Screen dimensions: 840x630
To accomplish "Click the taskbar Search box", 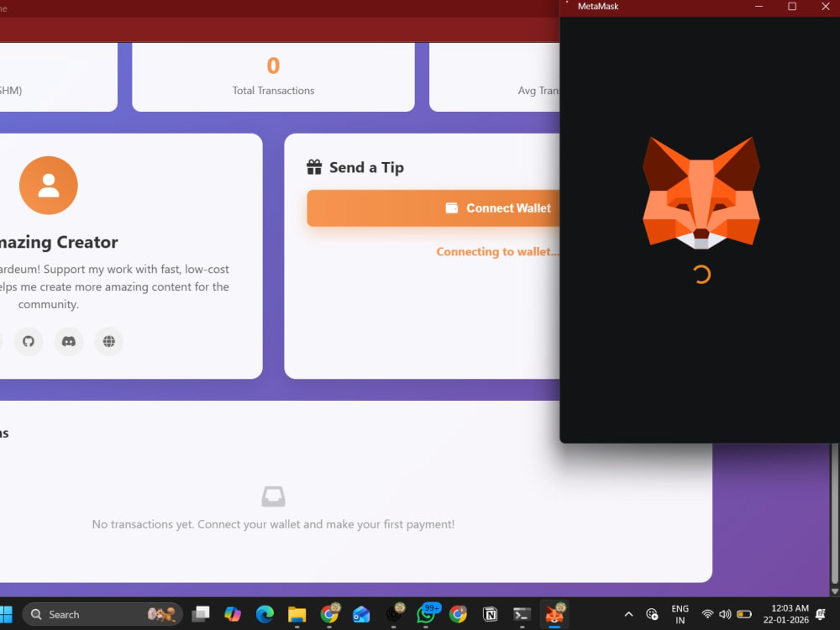I will click(102, 614).
